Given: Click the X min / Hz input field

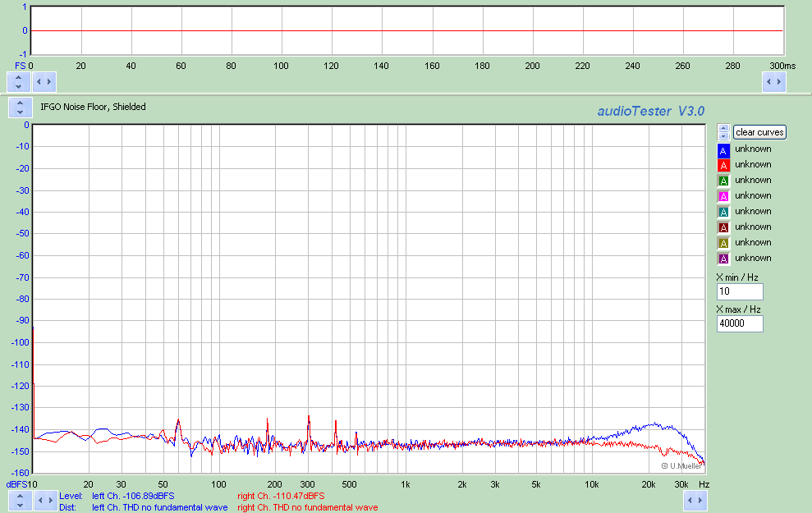Looking at the screenshot, I should [x=740, y=291].
